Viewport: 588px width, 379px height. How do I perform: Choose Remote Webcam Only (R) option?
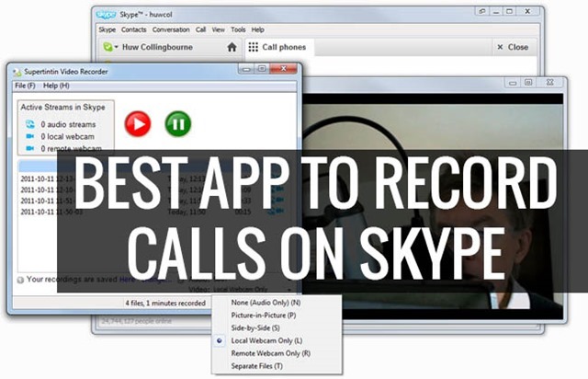tap(271, 353)
